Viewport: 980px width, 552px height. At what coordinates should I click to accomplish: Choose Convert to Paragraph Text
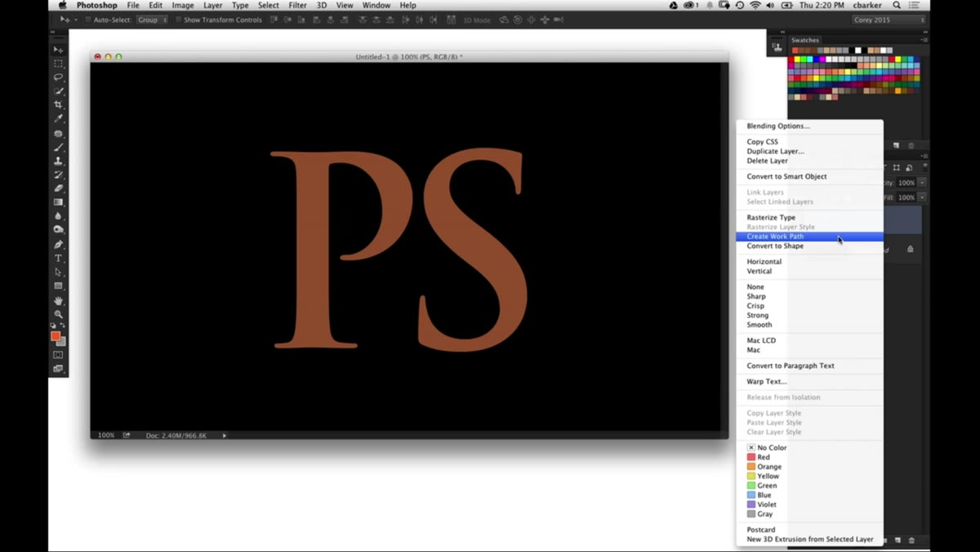pos(809,366)
